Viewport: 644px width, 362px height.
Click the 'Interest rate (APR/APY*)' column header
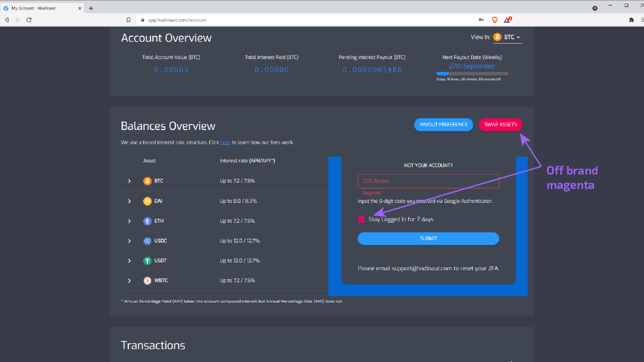(248, 161)
